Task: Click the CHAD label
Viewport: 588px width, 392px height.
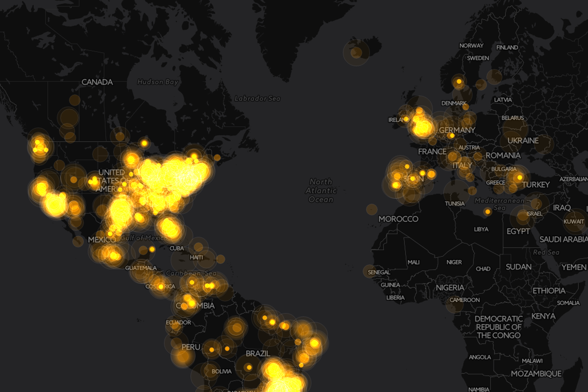Action: [483, 269]
